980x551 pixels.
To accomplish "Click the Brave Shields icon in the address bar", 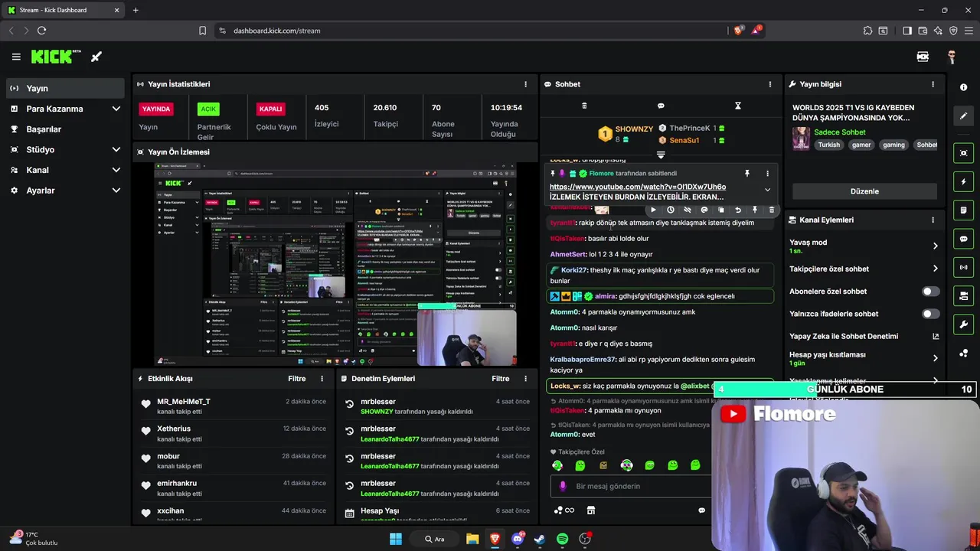I will tap(738, 31).
